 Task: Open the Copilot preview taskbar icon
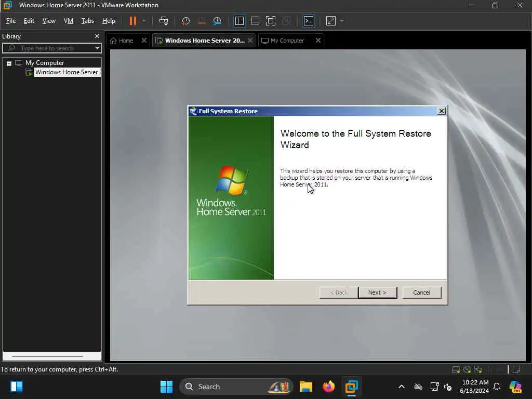(x=515, y=387)
